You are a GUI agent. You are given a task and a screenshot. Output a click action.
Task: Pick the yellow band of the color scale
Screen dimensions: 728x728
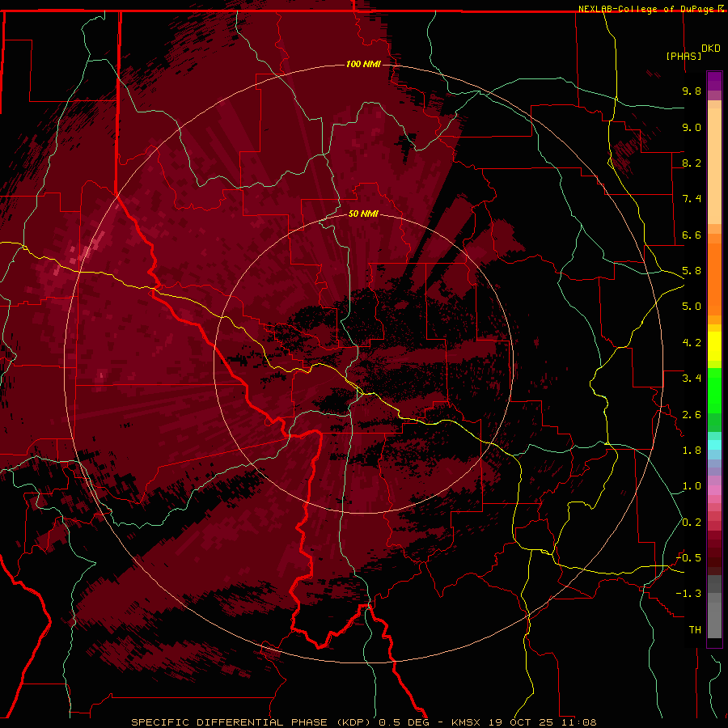(714, 346)
